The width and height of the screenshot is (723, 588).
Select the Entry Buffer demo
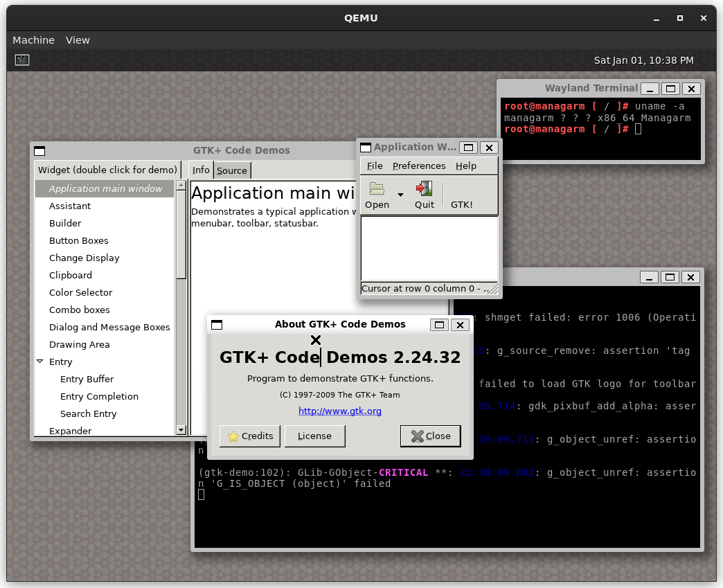click(x=105, y=379)
